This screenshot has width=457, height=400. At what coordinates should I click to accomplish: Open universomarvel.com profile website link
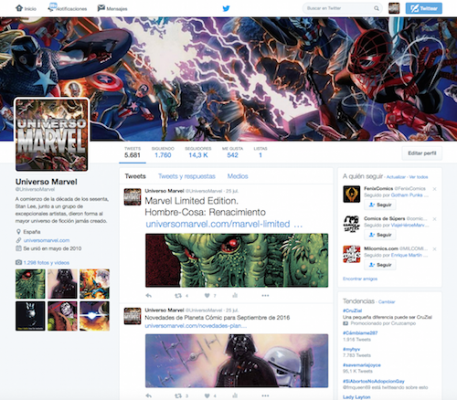(x=47, y=240)
